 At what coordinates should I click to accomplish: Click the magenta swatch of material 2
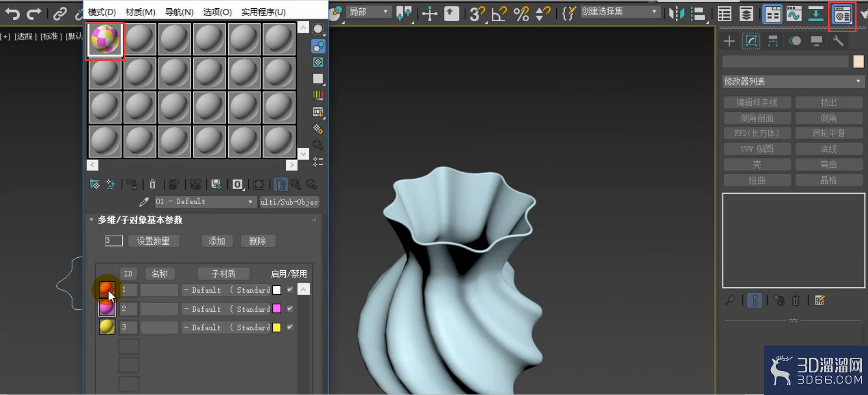tap(277, 309)
